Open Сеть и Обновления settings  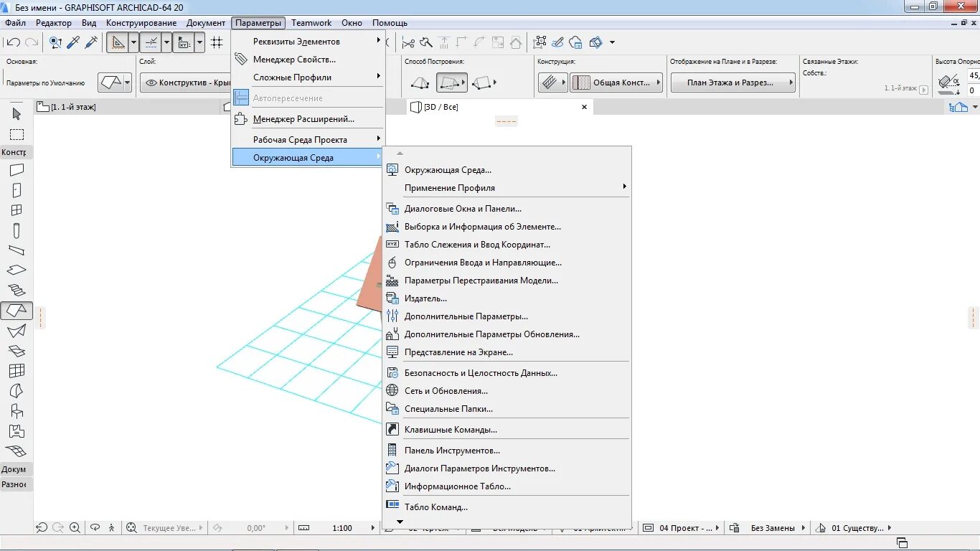tap(507, 391)
